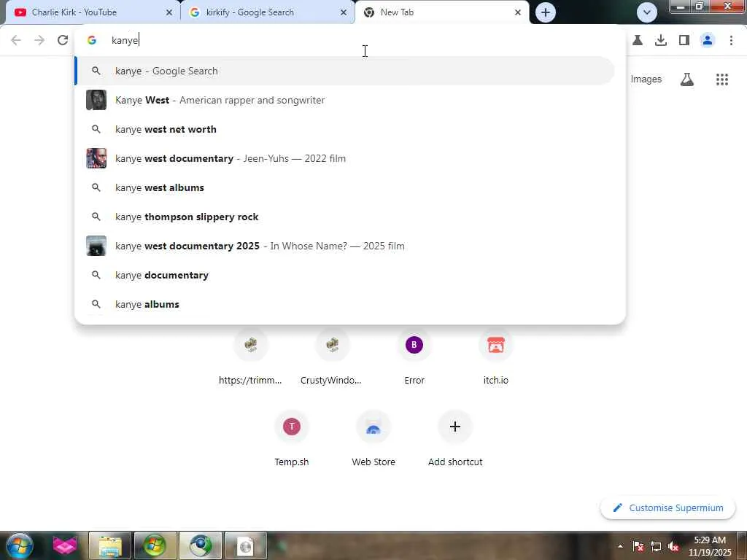Choose 'kanye albums' suggestion

[345, 304]
